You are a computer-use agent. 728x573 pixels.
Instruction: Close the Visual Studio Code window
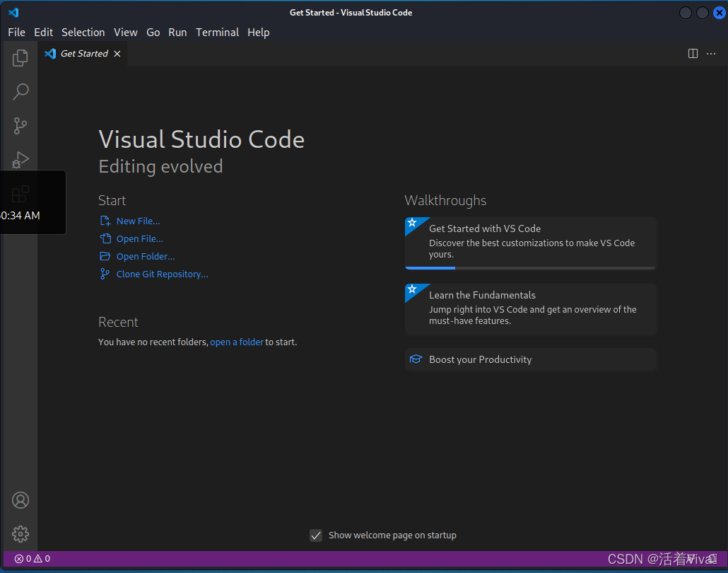click(720, 13)
